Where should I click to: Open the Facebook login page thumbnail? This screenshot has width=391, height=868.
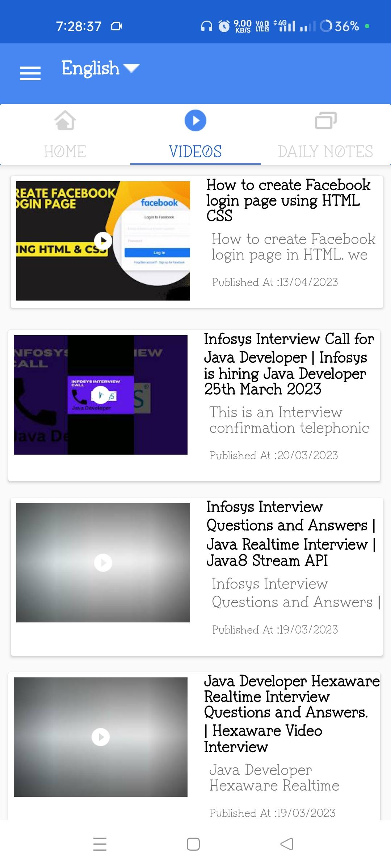tap(103, 241)
